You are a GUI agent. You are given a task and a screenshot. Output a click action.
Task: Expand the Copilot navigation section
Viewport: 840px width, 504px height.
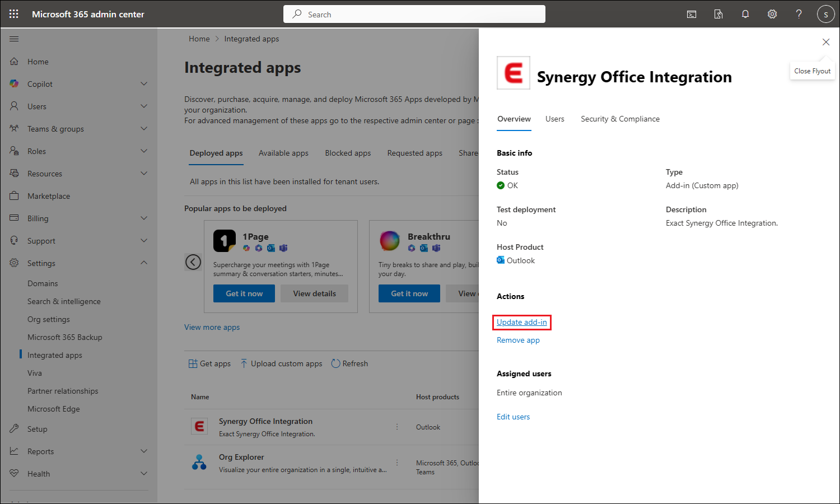144,84
